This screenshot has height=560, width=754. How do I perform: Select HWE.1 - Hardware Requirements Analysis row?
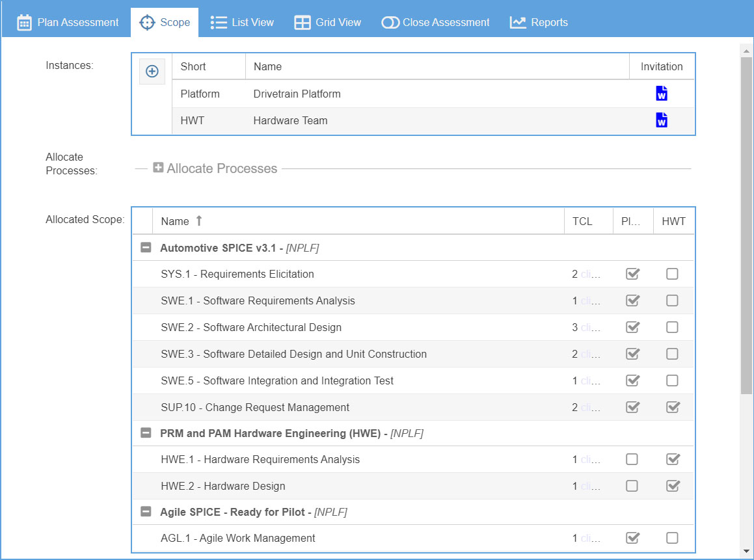(x=414, y=460)
